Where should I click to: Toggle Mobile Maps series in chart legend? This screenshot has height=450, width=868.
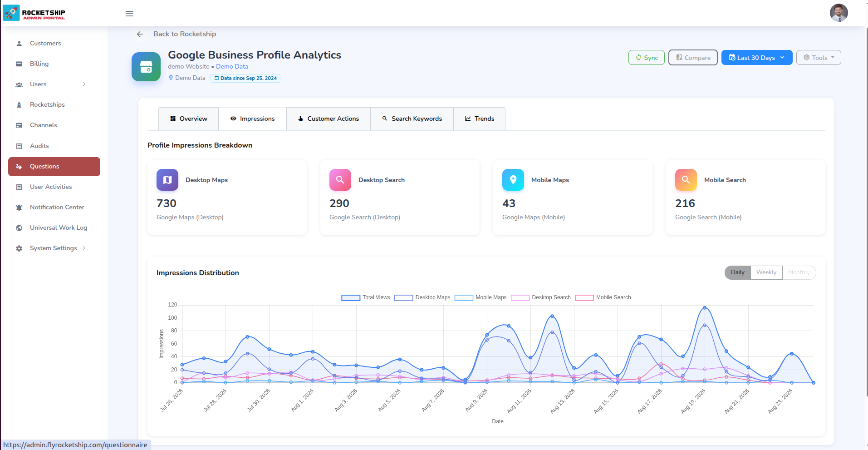tap(481, 297)
